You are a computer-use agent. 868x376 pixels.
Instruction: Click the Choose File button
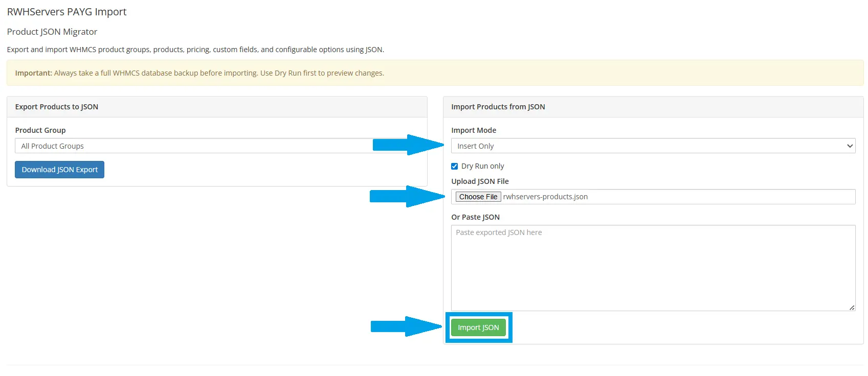coord(478,197)
